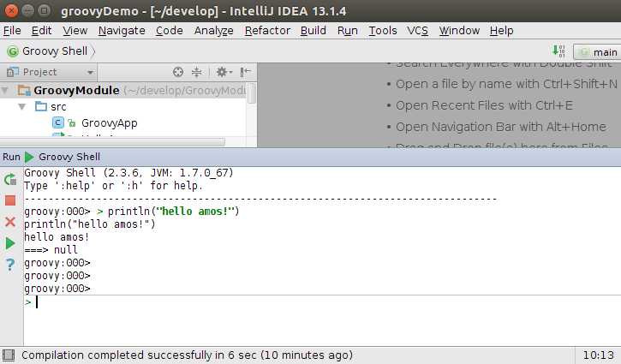Click the compilation completed status message
621x364 pixels.
187,355
